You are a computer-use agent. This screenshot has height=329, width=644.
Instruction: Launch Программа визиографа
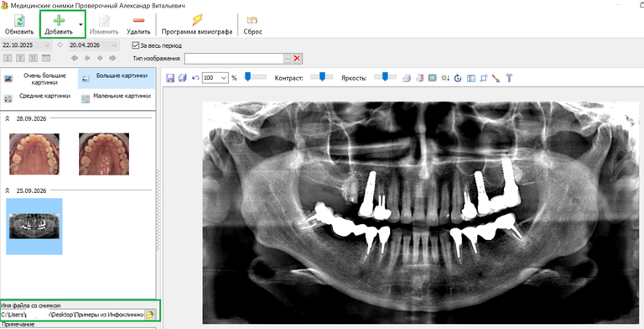pyautogui.click(x=197, y=24)
